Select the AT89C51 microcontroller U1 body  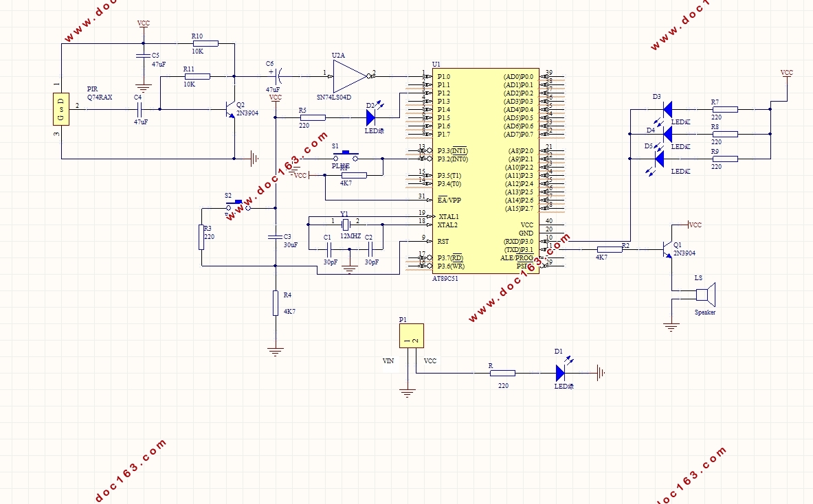tap(486, 171)
